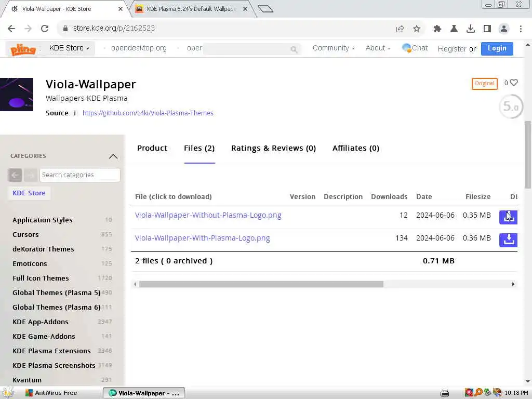Viewport: 532px width, 399px height.
Task: Open the KDE Store dropdown
Action: [x=69, y=48]
